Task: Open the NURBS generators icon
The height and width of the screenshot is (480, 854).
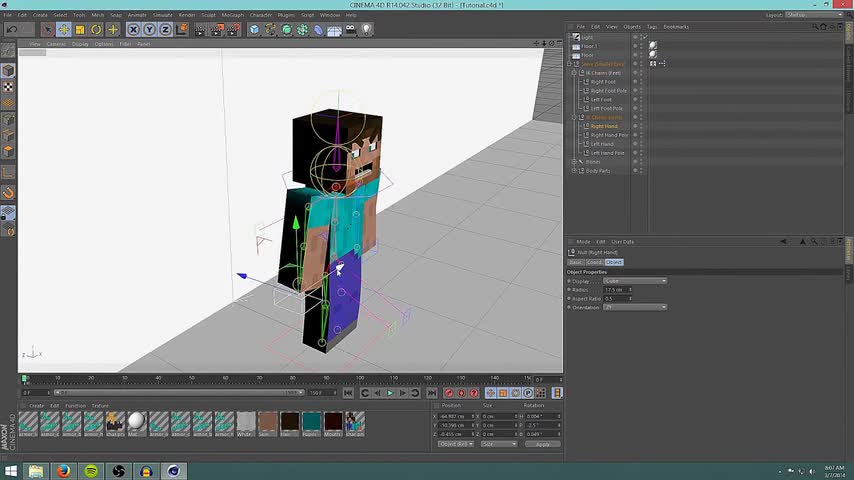Action: coord(286,29)
